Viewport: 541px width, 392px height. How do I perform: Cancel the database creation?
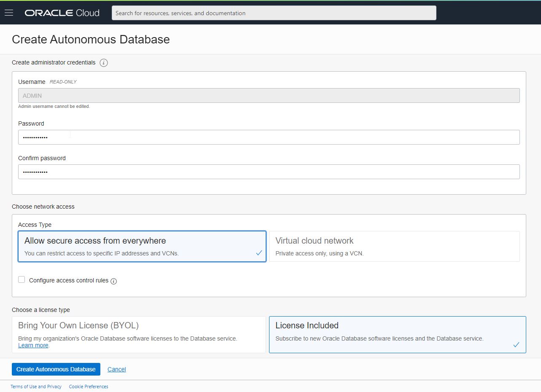coord(116,369)
